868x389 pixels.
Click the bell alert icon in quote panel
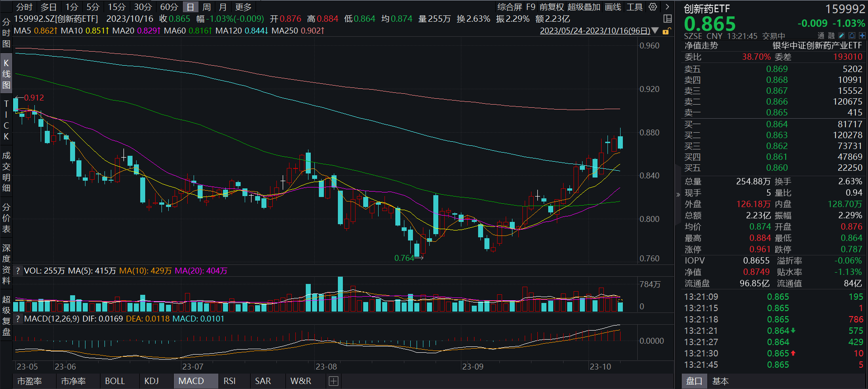852,35
